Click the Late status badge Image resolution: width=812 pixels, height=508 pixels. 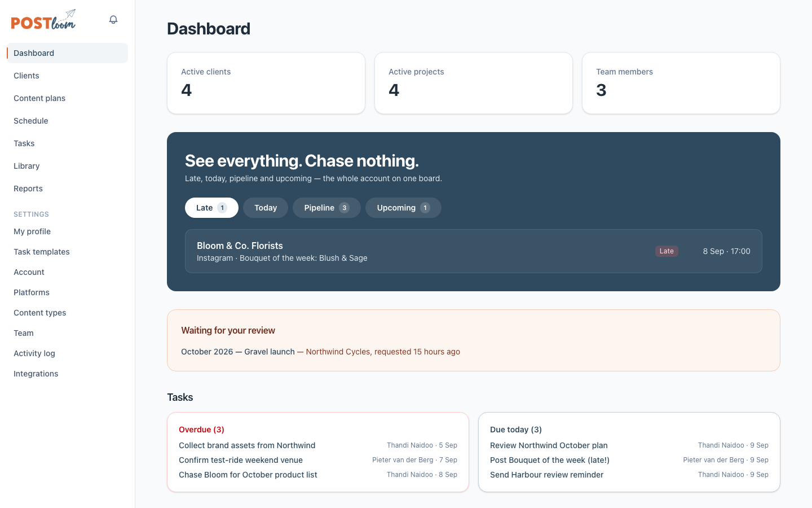click(x=667, y=251)
